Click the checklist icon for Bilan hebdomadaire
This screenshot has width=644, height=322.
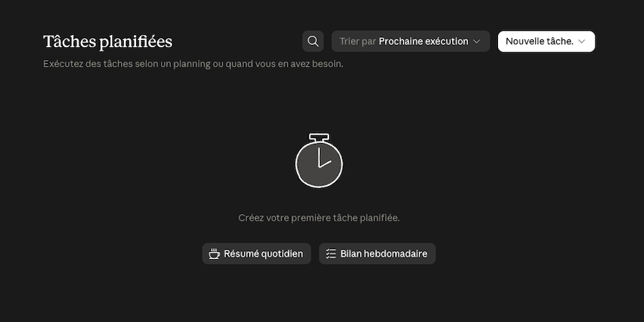point(331,254)
